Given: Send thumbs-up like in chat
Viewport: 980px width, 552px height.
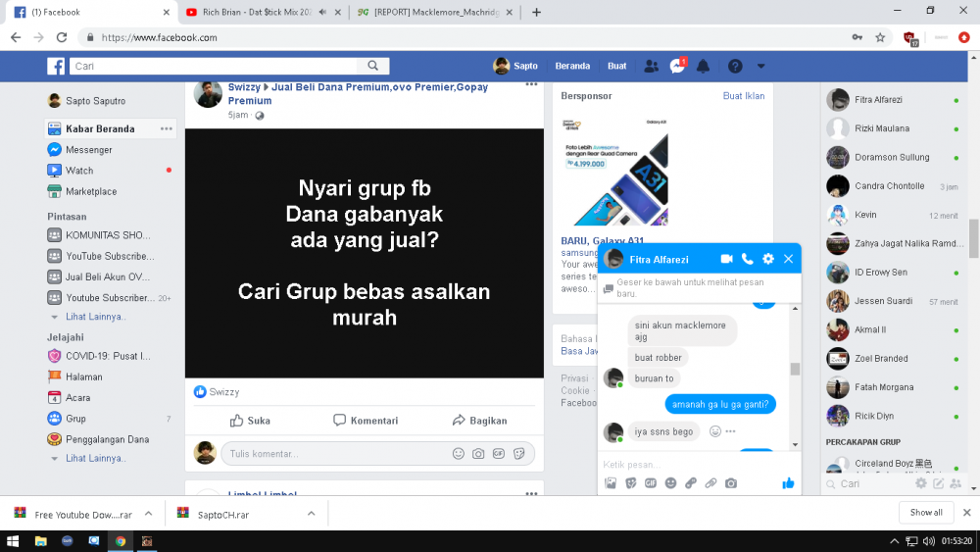Looking at the screenshot, I should (x=788, y=483).
